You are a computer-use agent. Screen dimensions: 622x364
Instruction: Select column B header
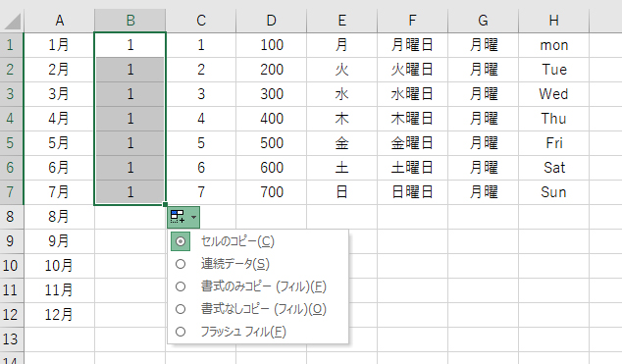[x=130, y=21]
